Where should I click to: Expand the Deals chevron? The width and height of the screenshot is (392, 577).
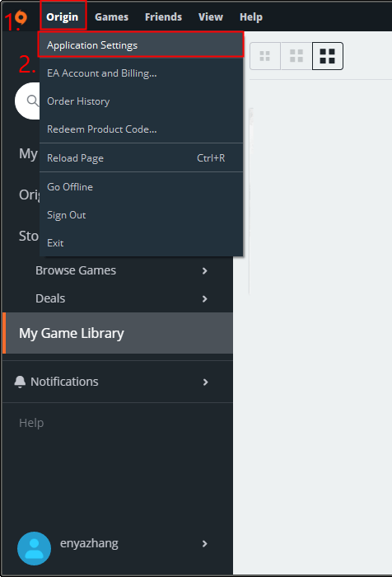pyautogui.click(x=205, y=298)
